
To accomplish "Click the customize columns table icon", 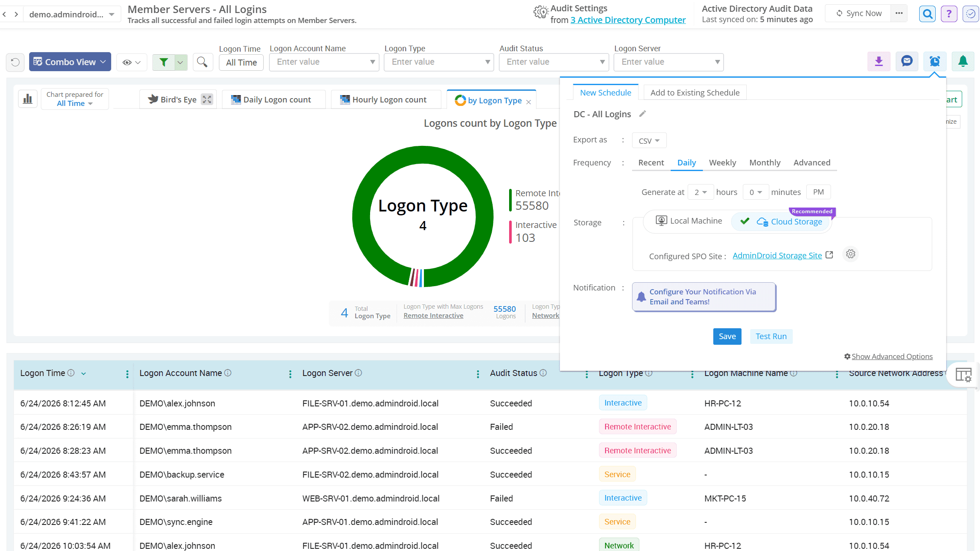I will [963, 375].
